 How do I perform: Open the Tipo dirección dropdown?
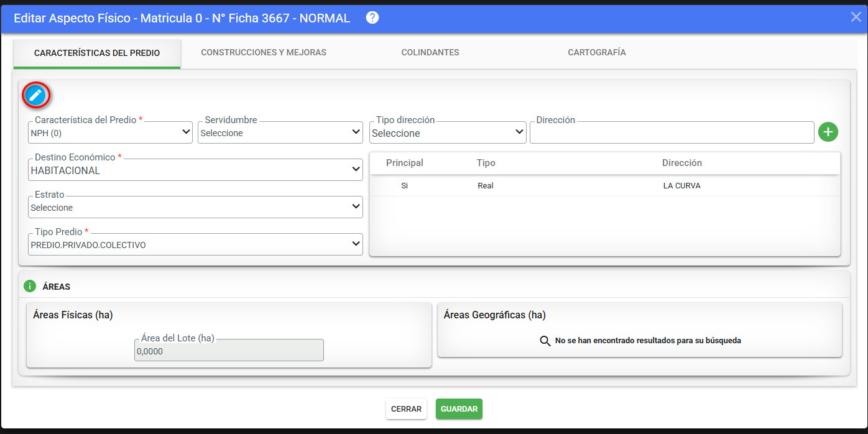(448, 132)
